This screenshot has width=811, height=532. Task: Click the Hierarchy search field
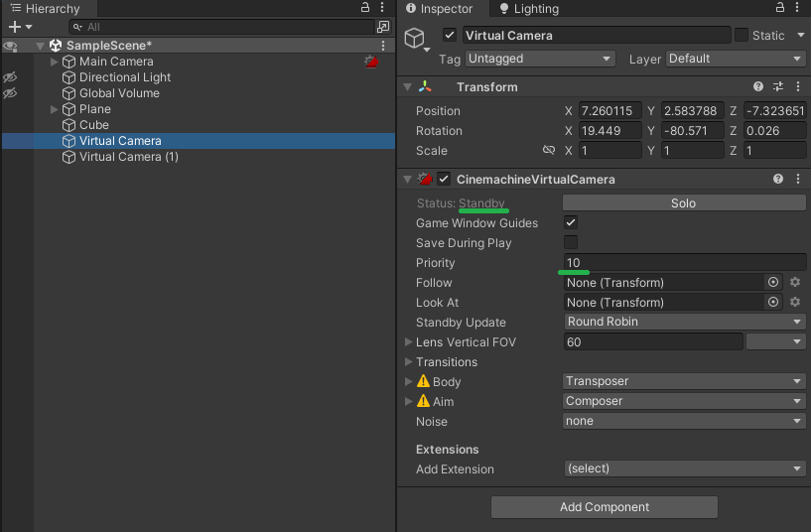click(221, 27)
